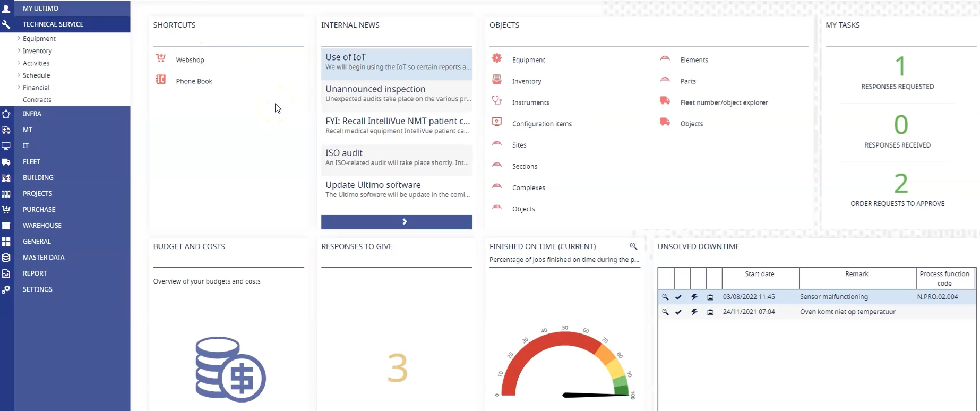
Task: Click checkmark icon in Sensor malfunctioning row
Action: click(678, 297)
